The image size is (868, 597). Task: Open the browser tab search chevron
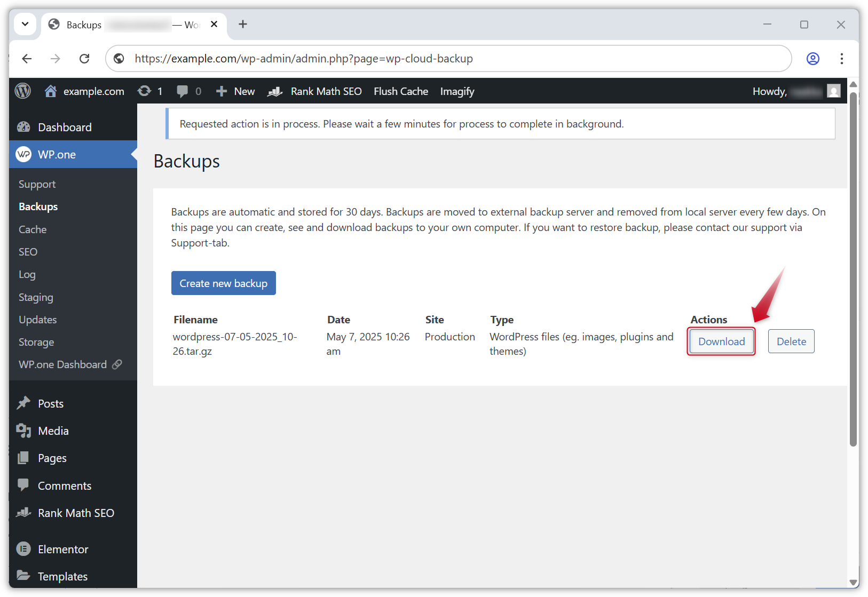click(25, 24)
